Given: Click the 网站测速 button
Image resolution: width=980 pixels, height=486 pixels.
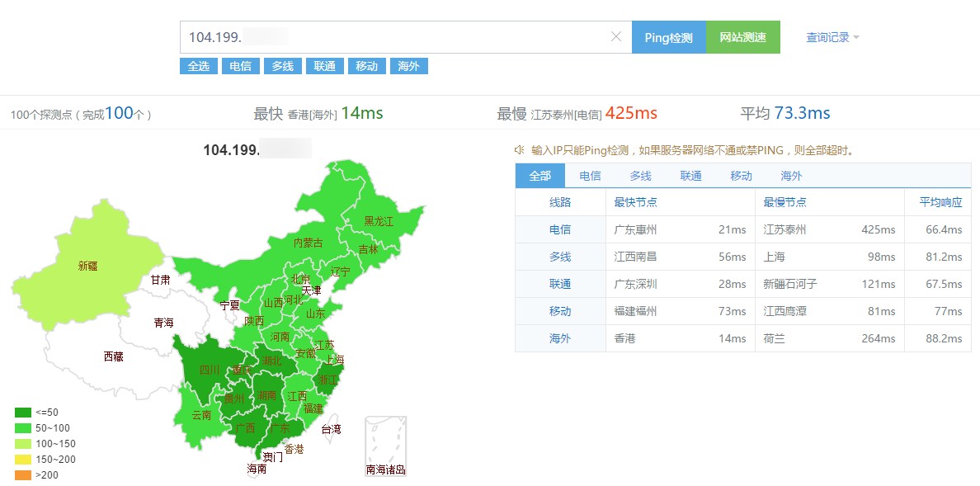Looking at the screenshot, I should coord(742,37).
